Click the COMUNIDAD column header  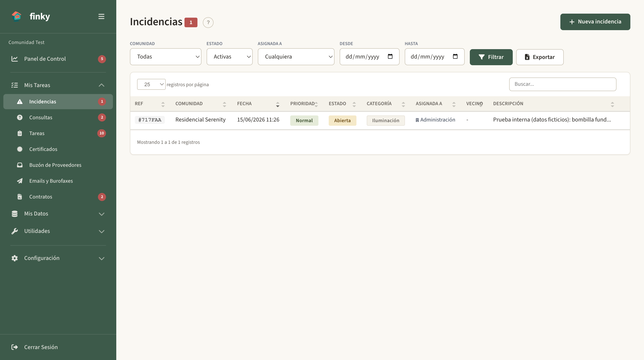(189, 104)
